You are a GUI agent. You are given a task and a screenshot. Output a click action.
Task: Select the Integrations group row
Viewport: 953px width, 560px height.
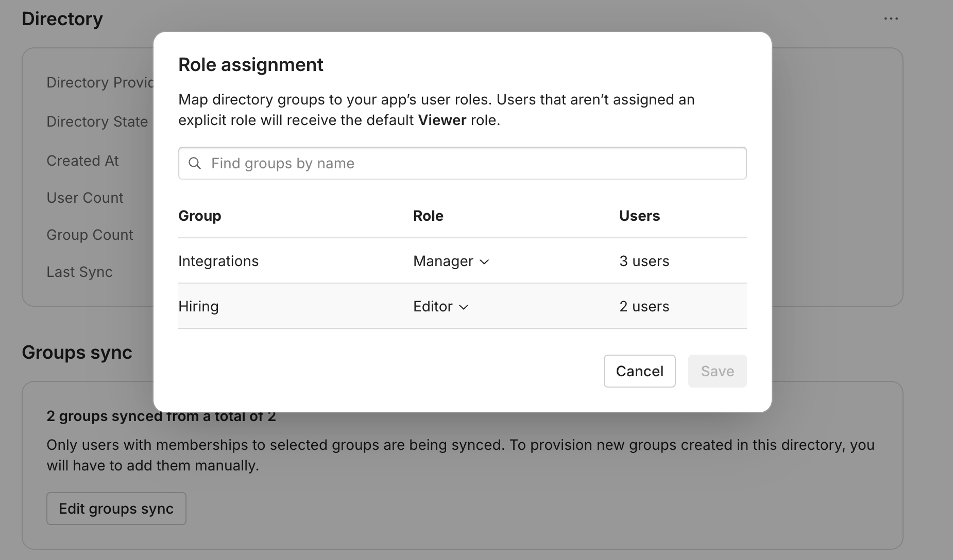point(218,261)
